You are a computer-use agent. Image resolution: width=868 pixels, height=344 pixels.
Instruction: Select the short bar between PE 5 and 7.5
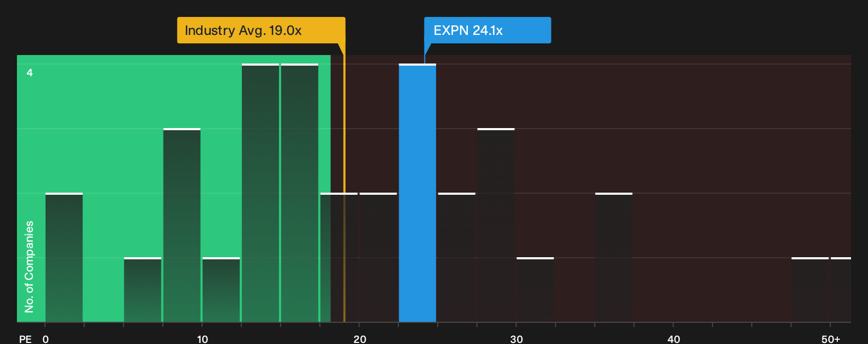(142, 290)
